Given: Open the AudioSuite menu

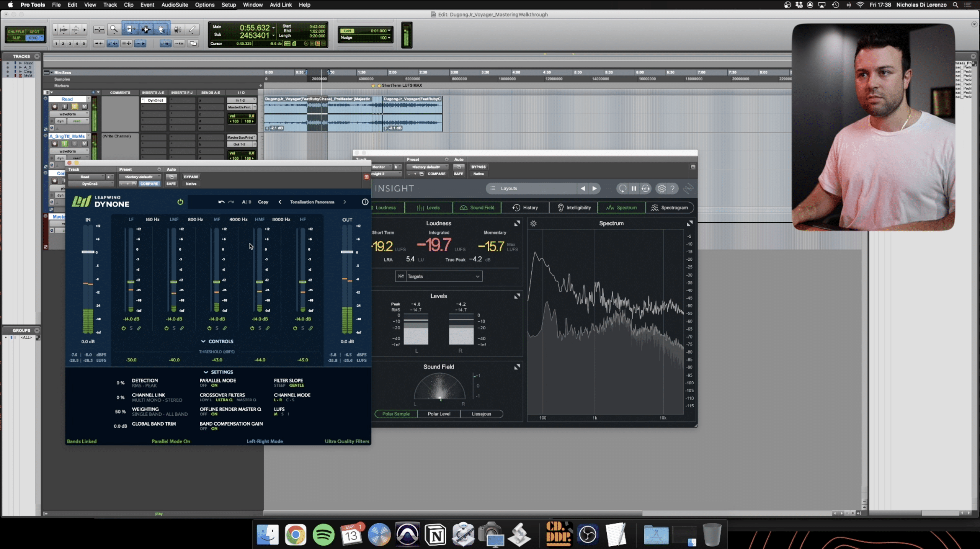Looking at the screenshot, I should [175, 5].
